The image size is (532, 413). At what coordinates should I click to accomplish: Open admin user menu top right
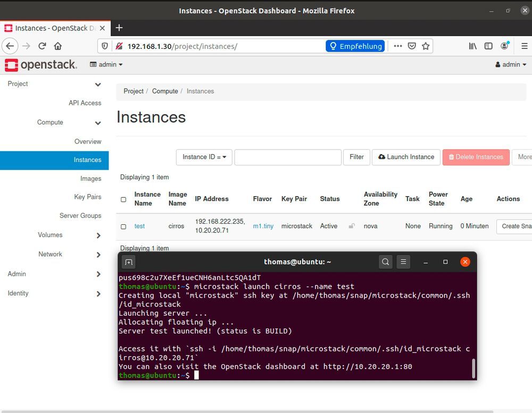pyautogui.click(x=510, y=64)
